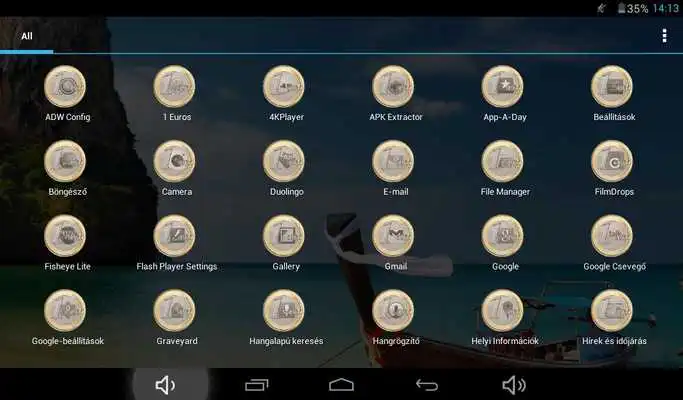Open the App-A-Day app
This screenshot has width=683, height=400.
(503, 87)
